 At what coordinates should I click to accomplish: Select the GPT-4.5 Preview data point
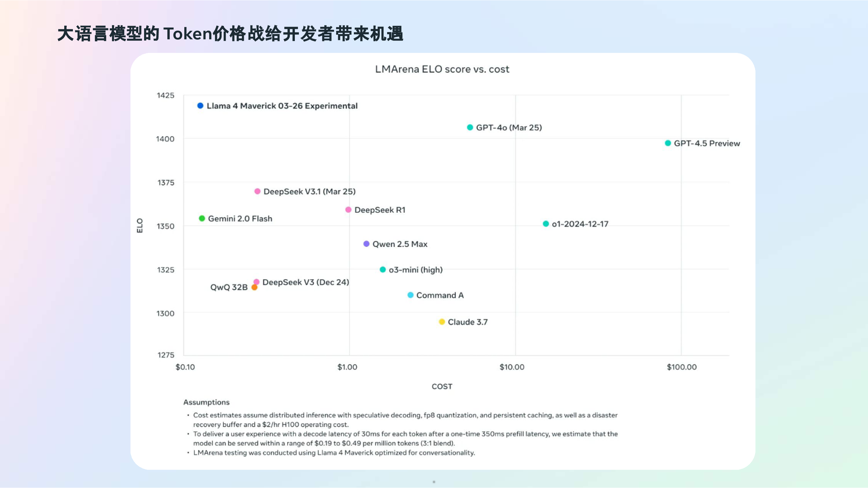pos(668,143)
